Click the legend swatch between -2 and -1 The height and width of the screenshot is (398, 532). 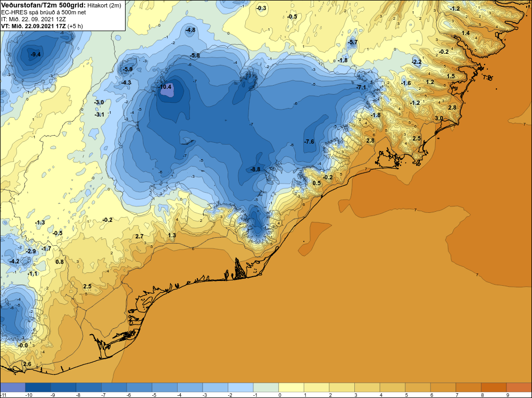pos(240,387)
